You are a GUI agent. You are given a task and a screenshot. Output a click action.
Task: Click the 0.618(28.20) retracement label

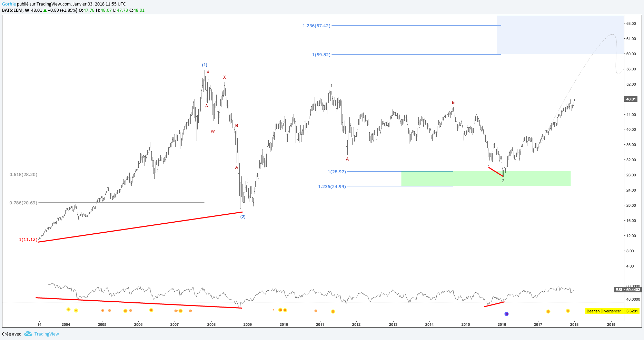click(23, 175)
